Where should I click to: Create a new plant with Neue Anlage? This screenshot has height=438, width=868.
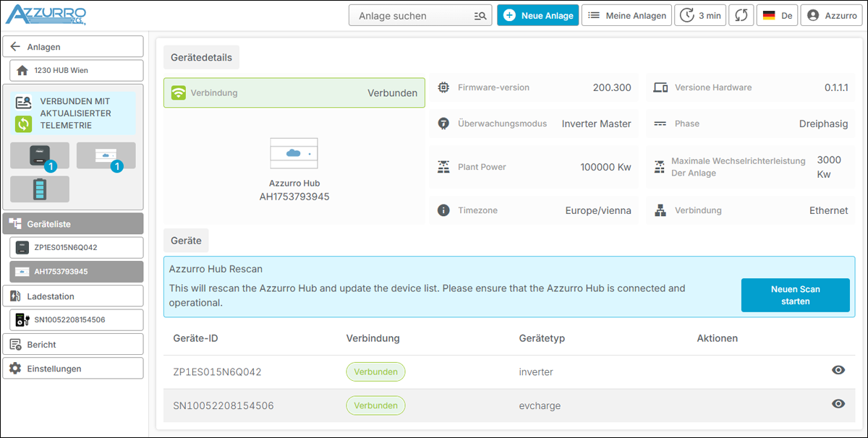[537, 15]
